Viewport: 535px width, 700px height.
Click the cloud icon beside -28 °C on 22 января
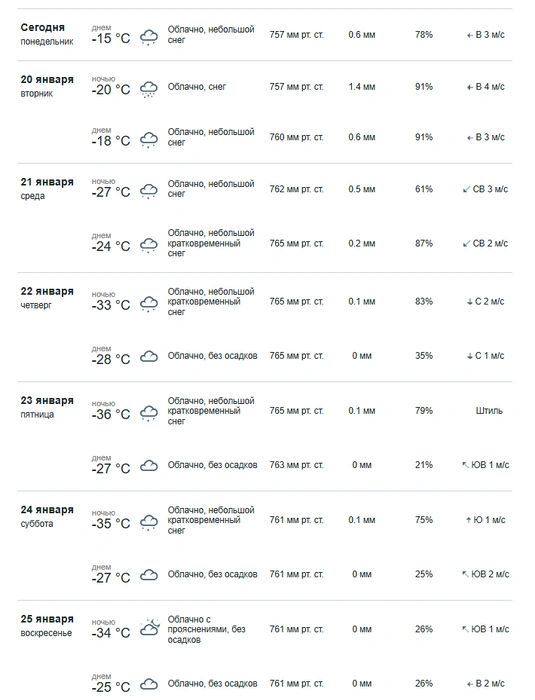149,356
